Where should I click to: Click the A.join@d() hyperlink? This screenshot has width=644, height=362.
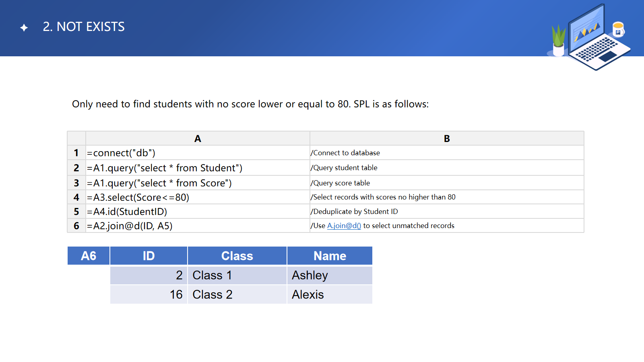coord(344,226)
